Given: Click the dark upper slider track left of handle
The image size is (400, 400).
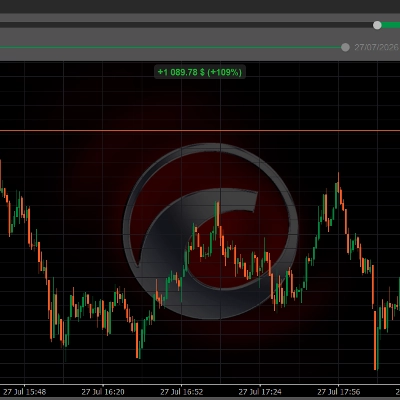Looking at the screenshot, I should click(186, 25).
